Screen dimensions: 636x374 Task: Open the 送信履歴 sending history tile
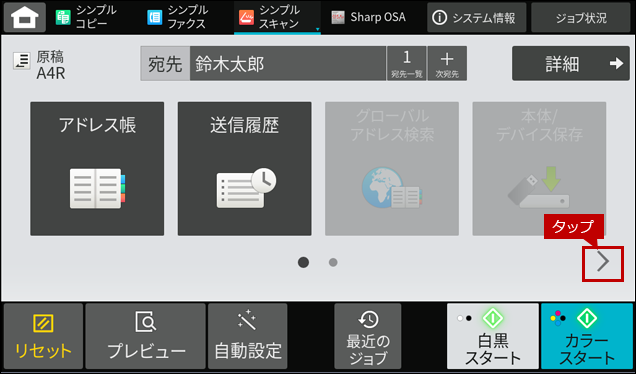tap(245, 169)
